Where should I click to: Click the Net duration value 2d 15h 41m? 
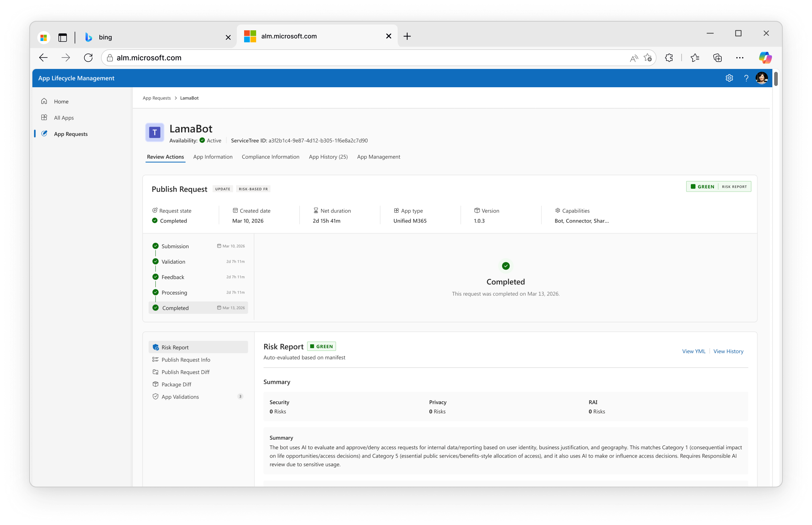[326, 221]
